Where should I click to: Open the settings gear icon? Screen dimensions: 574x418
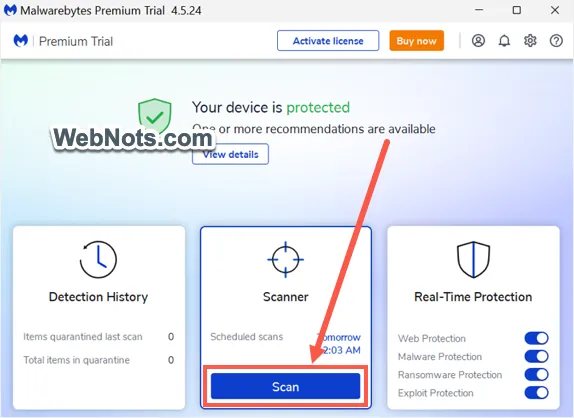pos(530,41)
